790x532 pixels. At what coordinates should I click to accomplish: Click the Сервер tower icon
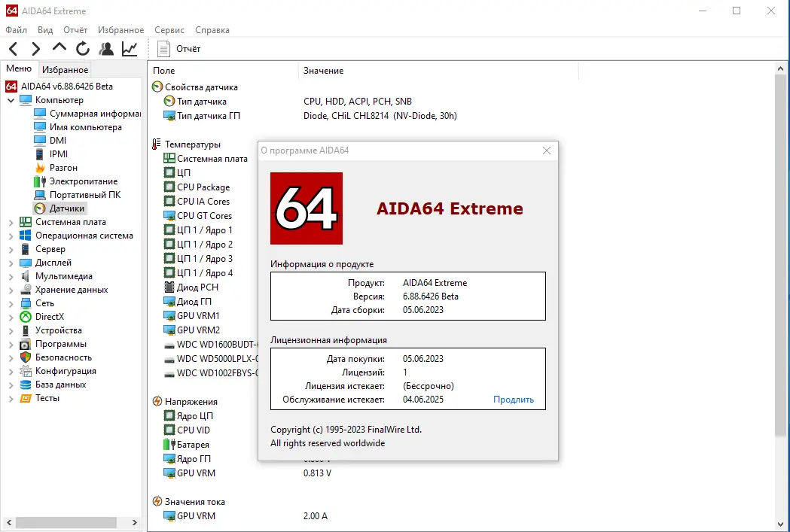pyautogui.click(x=25, y=249)
